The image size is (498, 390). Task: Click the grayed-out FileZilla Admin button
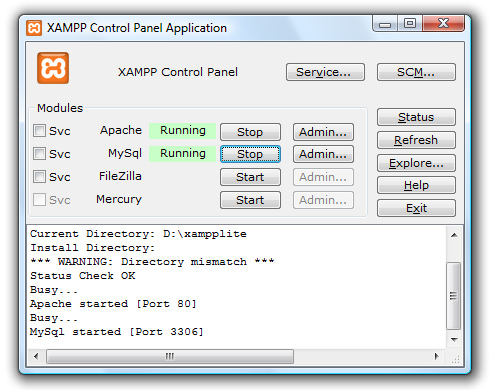tap(323, 177)
